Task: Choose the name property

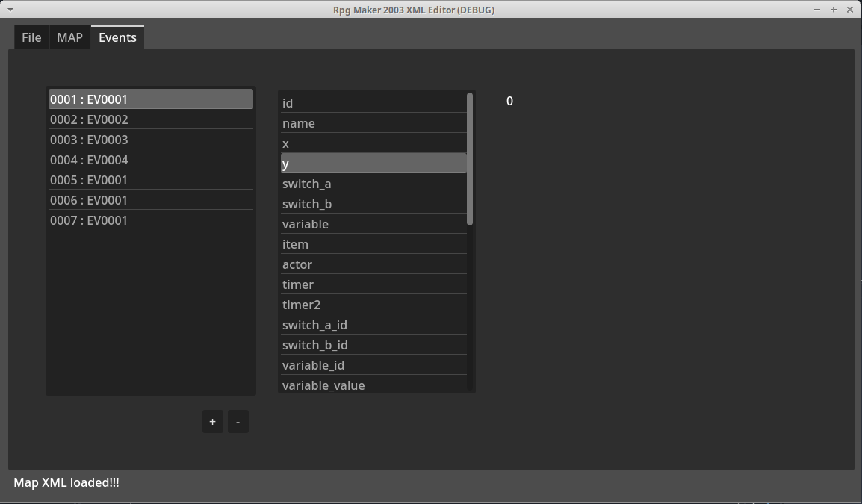Action: (373, 123)
